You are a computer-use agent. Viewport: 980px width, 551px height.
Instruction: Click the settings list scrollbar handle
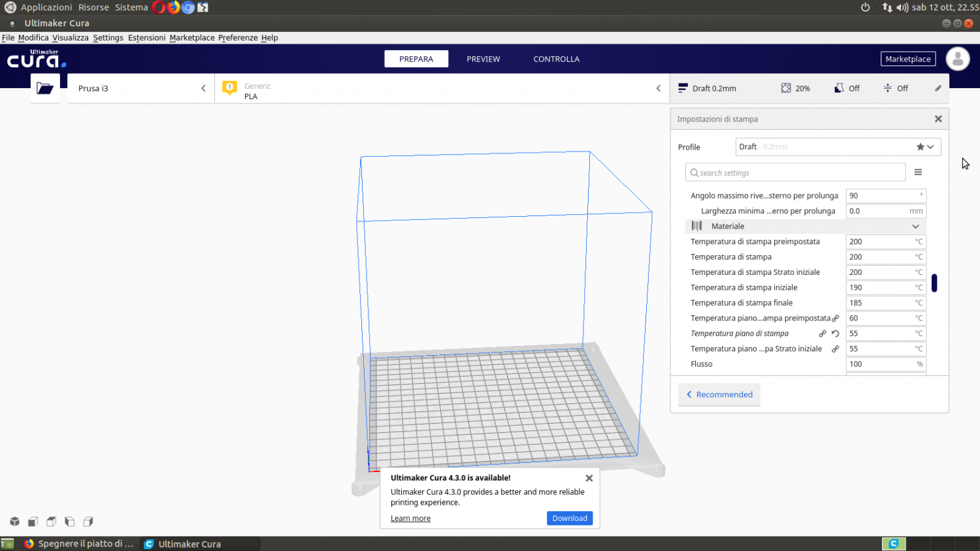point(934,283)
